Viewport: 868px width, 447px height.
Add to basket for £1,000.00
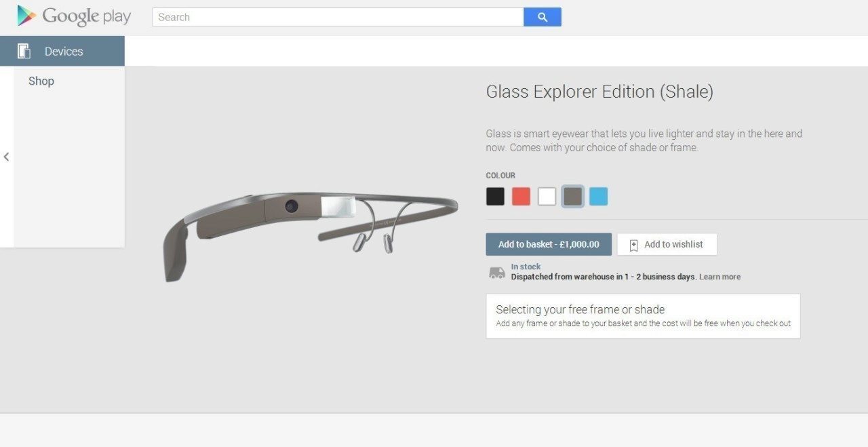(549, 244)
